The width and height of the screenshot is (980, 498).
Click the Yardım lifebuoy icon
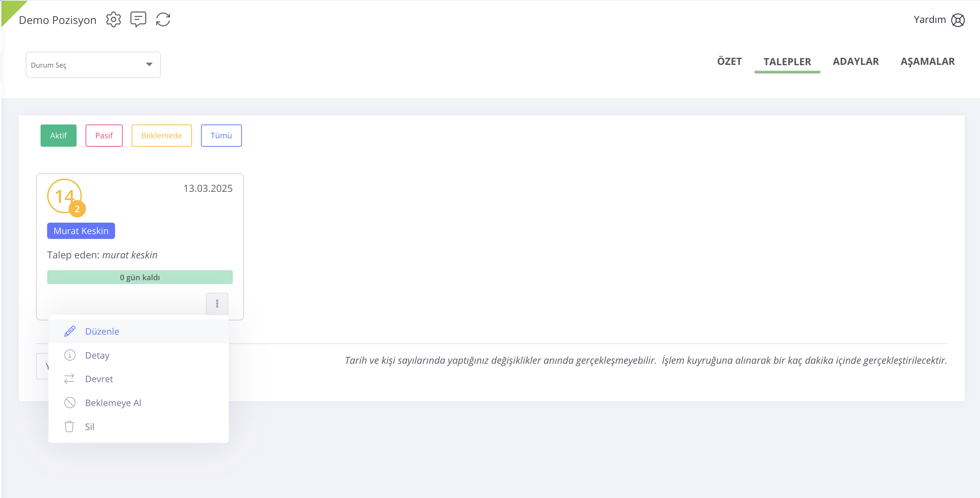pos(957,20)
